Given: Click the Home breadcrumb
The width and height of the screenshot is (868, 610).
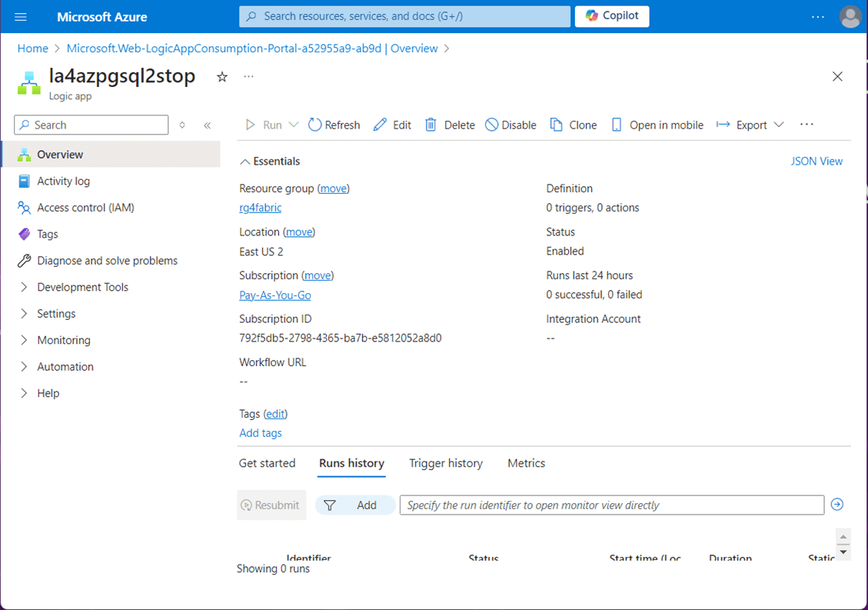Looking at the screenshot, I should click(32, 48).
